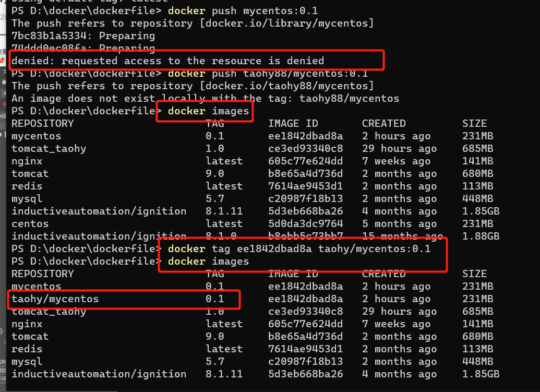The height and width of the screenshot is (392, 540).
Task: Select "docker images" below the "does not exist" error
Action: click(208, 111)
